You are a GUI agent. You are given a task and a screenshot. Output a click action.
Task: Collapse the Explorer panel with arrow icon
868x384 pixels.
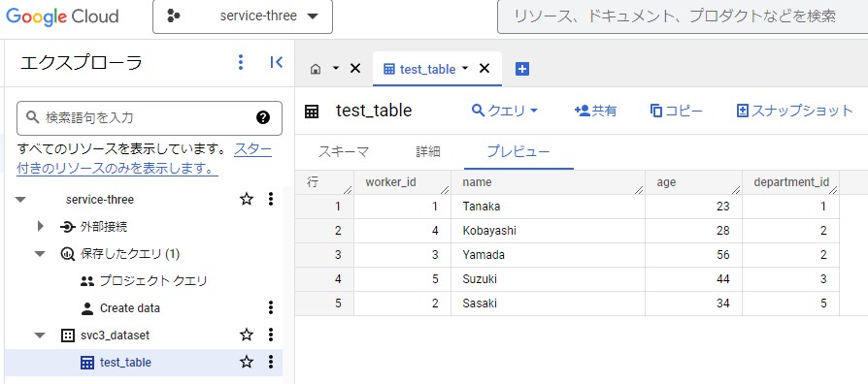pos(277,62)
